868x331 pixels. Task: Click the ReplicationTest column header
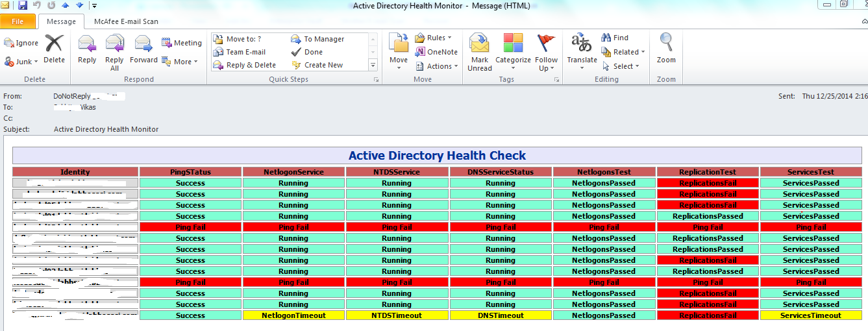click(708, 172)
